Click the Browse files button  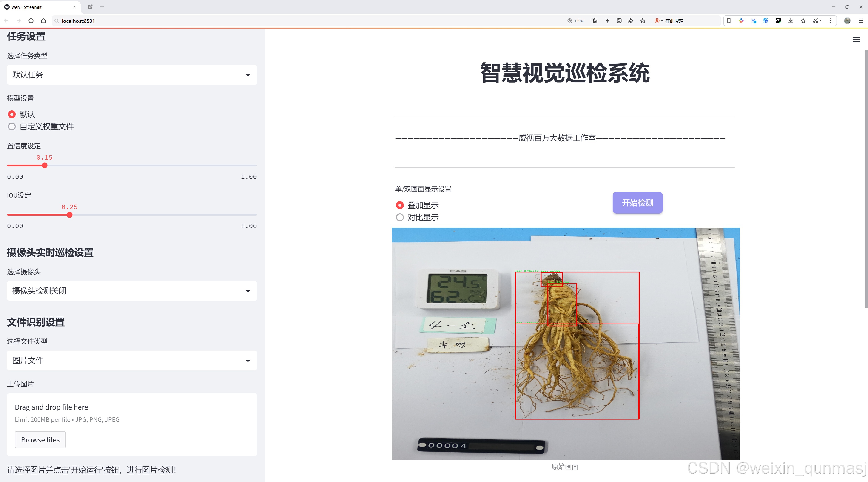tap(40, 440)
